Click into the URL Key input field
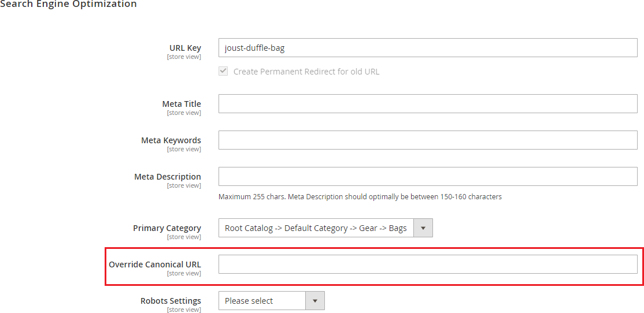644x313 pixels. [x=427, y=48]
